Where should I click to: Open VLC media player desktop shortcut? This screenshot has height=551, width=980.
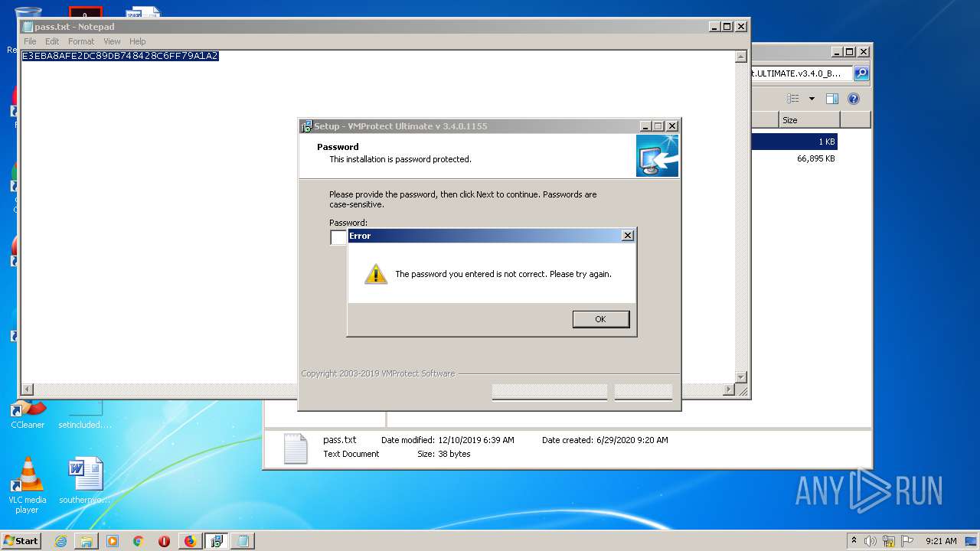pyautogui.click(x=27, y=485)
